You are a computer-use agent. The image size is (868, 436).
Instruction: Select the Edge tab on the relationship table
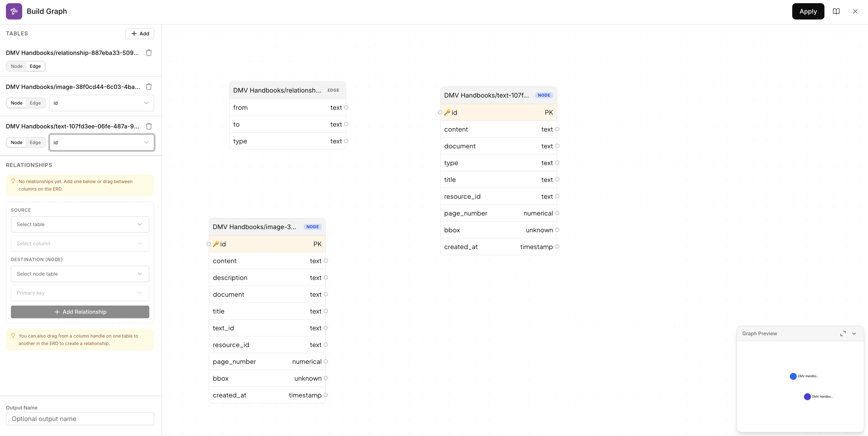click(x=35, y=66)
